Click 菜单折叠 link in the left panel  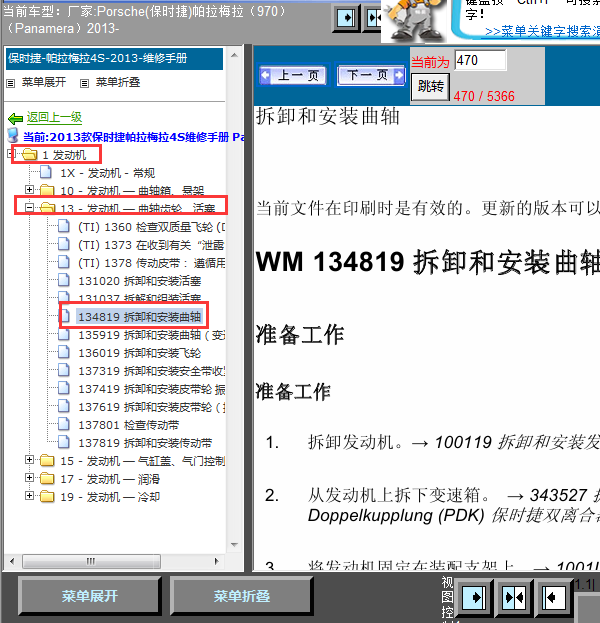[x=118, y=82]
